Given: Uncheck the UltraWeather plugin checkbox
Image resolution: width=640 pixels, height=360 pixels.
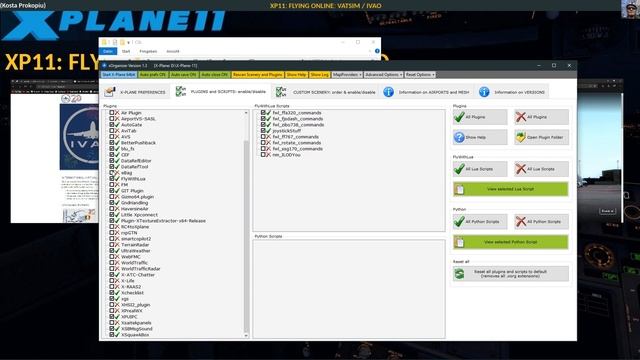Looking at the screenshot, I should pos(111,251).
